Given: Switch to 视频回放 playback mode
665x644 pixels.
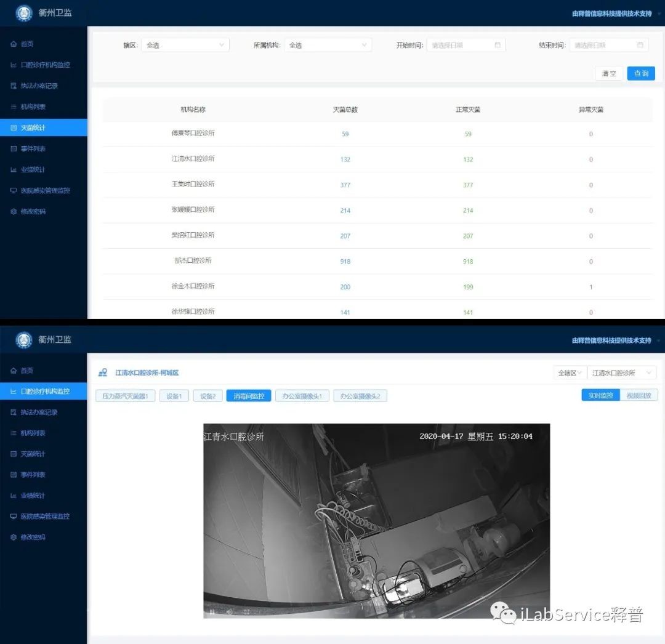Looking at the screenshot, I should coord(639,395).
